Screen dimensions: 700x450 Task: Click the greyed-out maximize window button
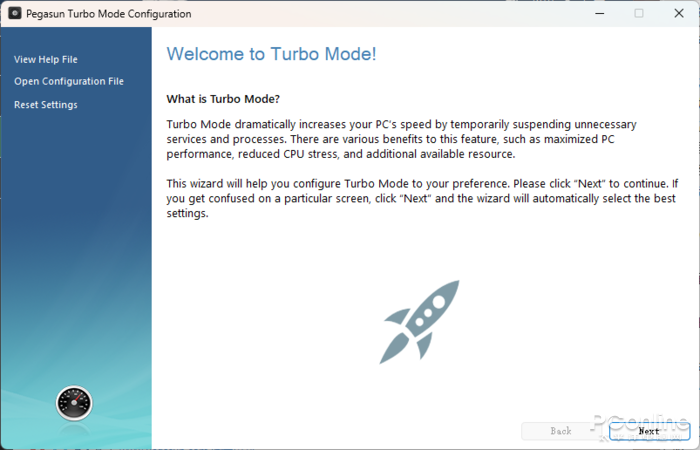pyautogui.click(x=639, y=13)
